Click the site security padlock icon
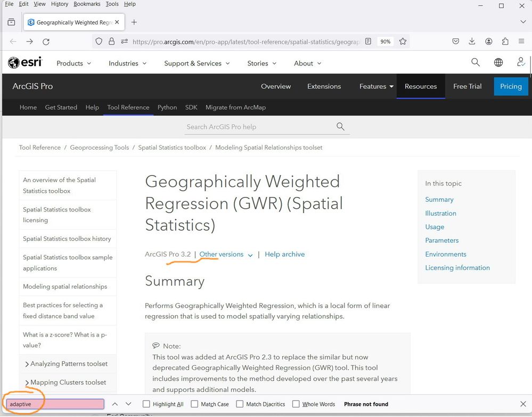Viewport: 532px width, 417px height. point(111,42)
